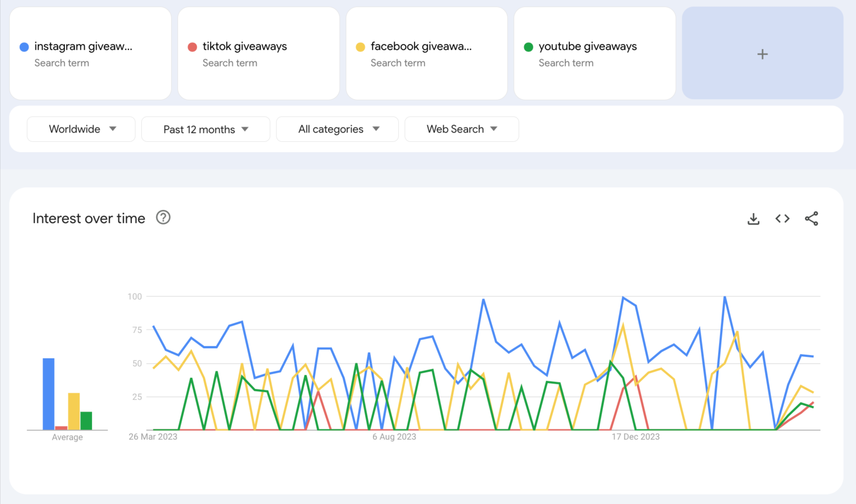Click the red dot beside tiktok giveaways

[x=192, y=47]
